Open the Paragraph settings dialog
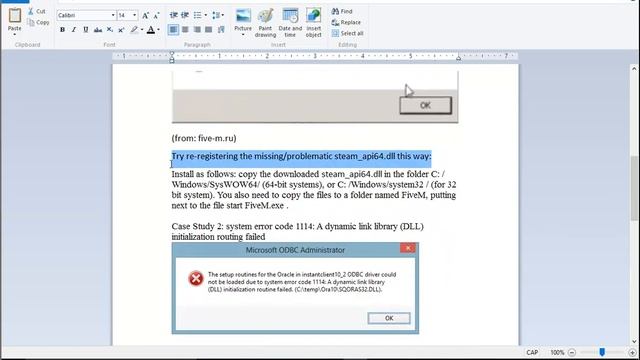This screenshot has width=640, height=360. [x=221, y=29]
